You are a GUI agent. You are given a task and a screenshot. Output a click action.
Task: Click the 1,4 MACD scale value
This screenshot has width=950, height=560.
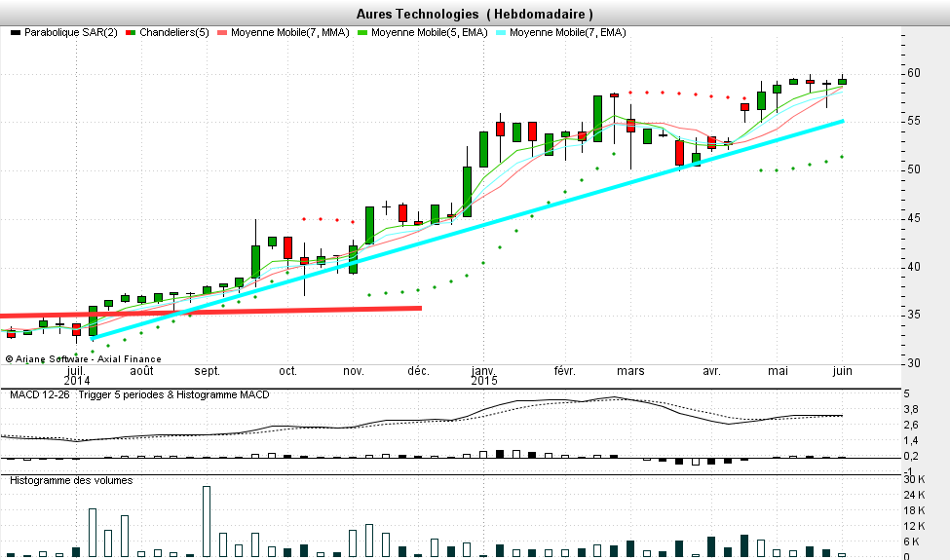point(911,441)
